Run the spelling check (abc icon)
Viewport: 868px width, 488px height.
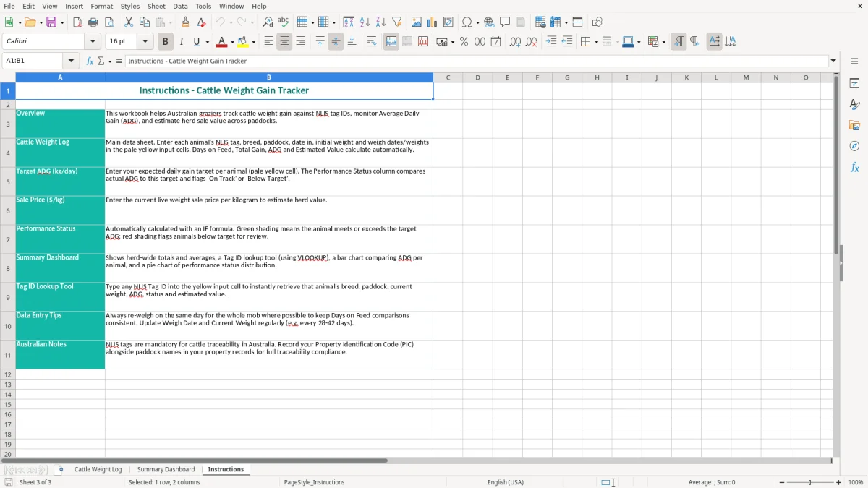click(x=283, y=22)
